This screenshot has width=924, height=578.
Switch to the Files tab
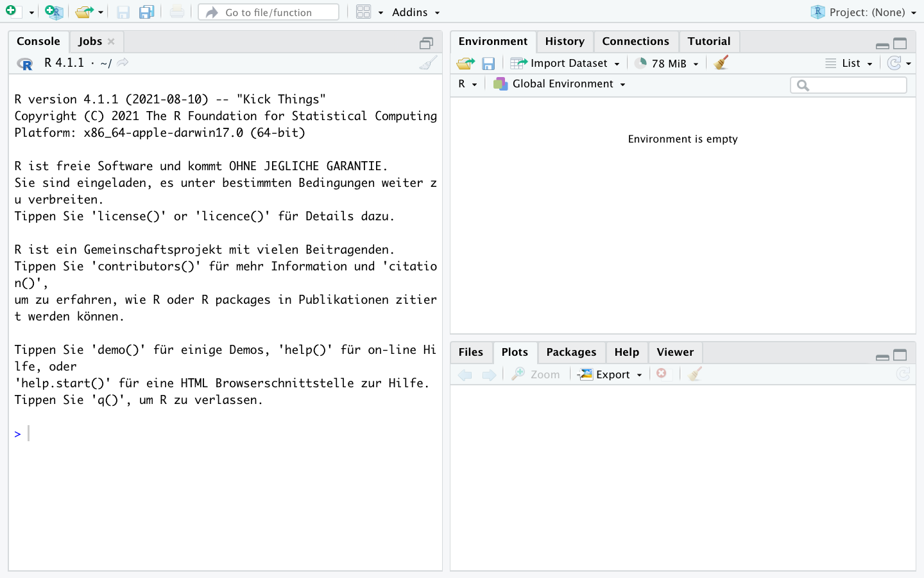[x=470, y=352]
